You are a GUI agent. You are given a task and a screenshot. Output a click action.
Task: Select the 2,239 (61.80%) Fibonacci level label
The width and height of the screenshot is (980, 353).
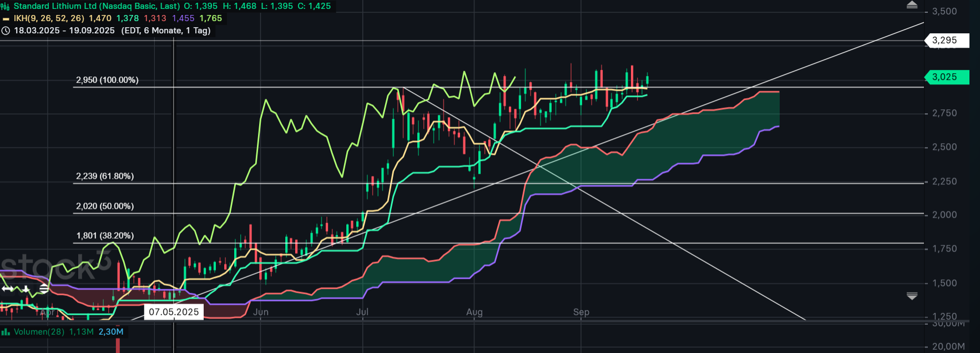[x=105, y=176]
